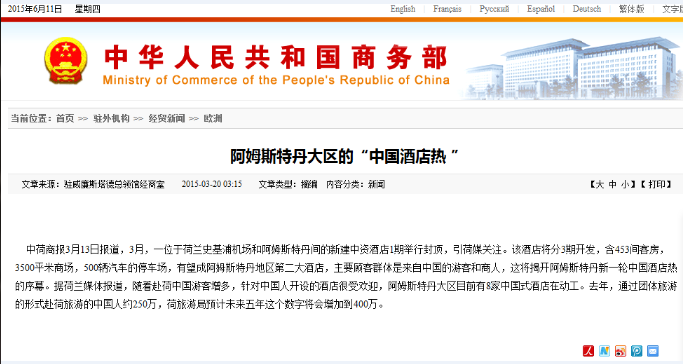The image size is (683, 364).
Task: Set article font size to 小
Action: click(x=625, y=185)
